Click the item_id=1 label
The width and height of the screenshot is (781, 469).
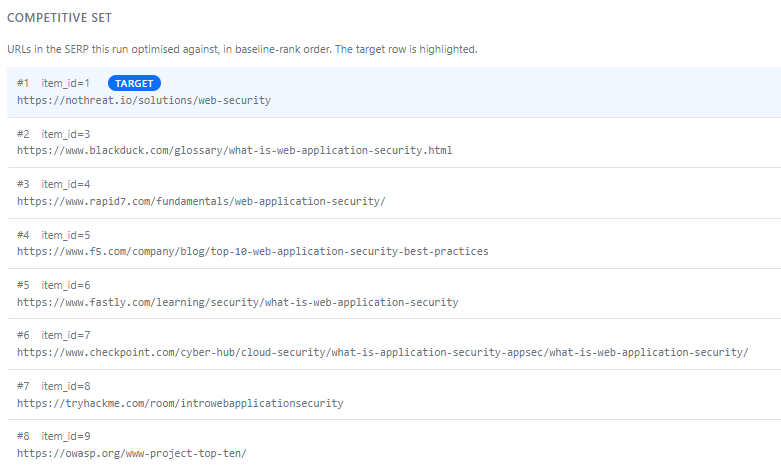[x=65, y=83]
